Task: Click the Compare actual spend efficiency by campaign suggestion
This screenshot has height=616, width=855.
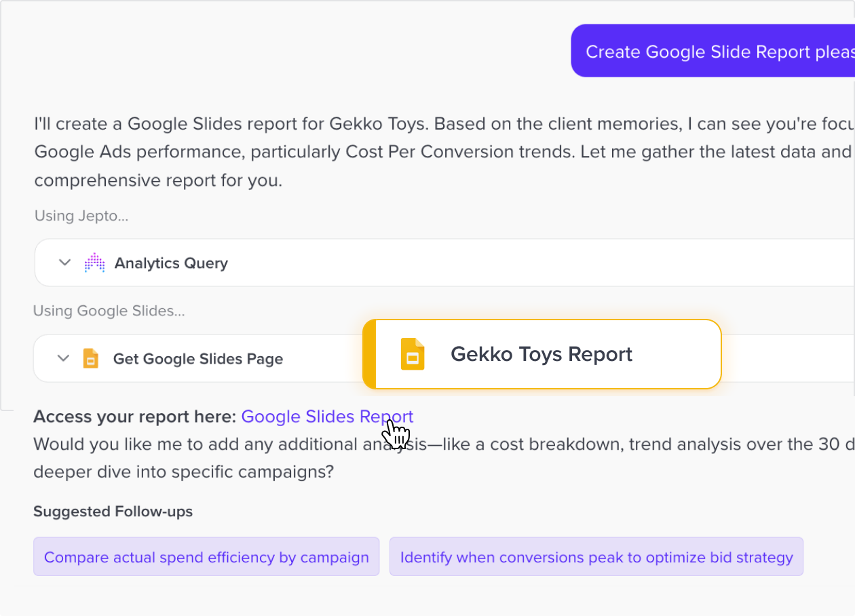Action: 206,557
